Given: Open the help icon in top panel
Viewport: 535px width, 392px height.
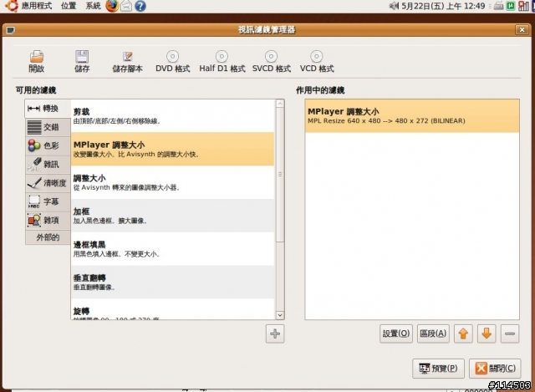Looking at the screenshot, I should point(140,6).
